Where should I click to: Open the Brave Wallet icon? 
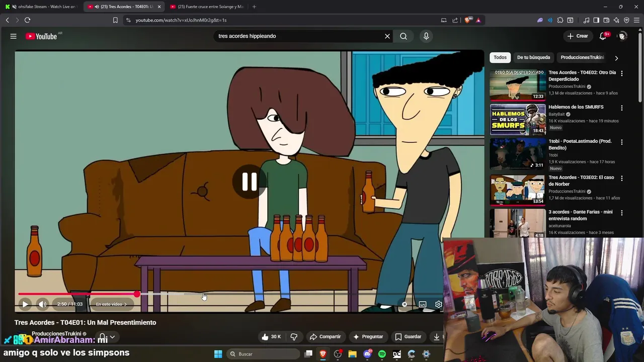606,20
